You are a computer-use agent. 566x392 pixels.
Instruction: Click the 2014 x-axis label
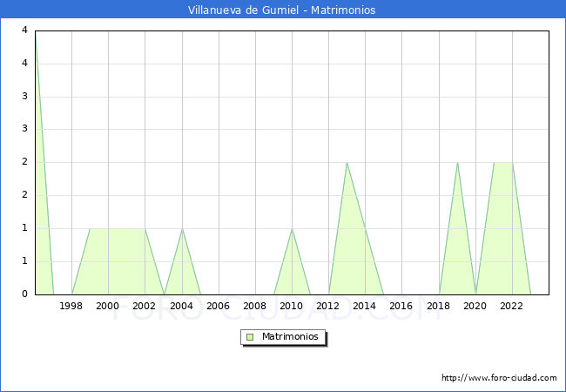point(365,306)
